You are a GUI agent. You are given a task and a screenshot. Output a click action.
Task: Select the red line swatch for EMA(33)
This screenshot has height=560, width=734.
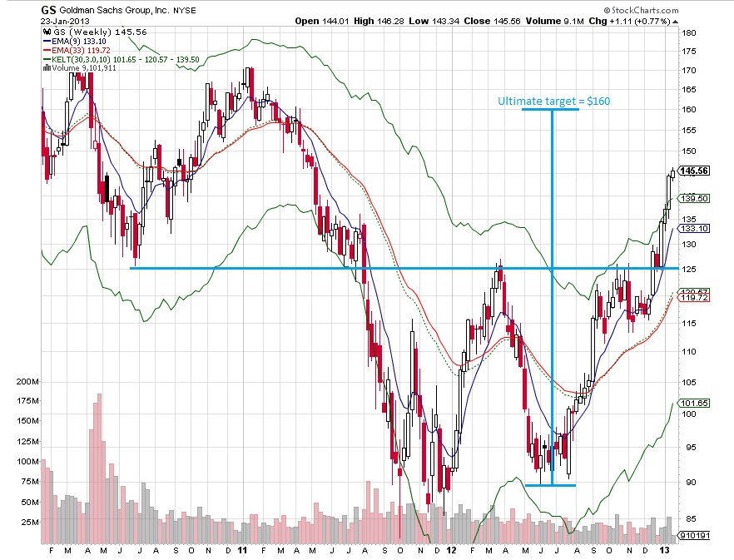point(47,50)
